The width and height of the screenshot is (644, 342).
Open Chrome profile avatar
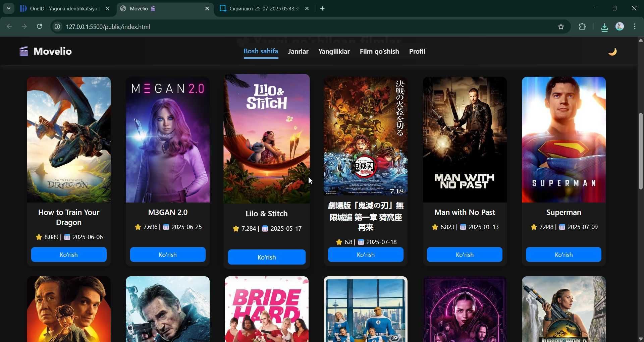(620, 26)
